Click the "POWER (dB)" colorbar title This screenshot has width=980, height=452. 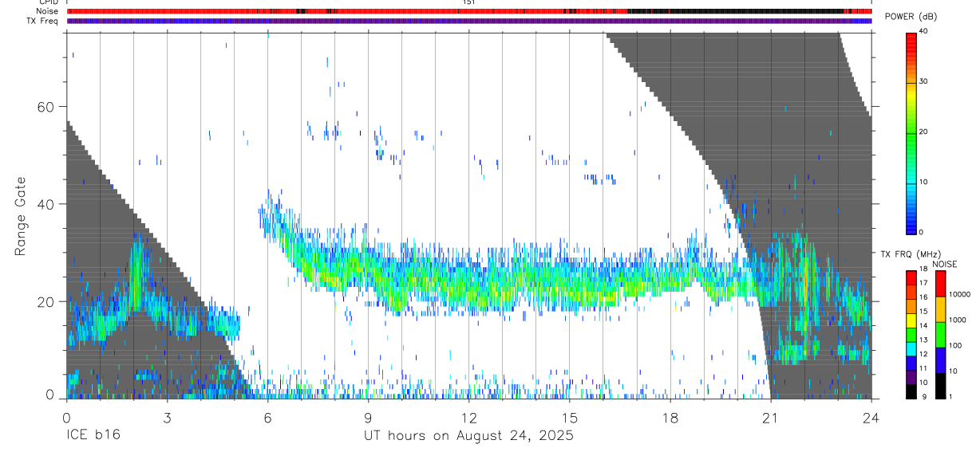[x=911, y=16]
